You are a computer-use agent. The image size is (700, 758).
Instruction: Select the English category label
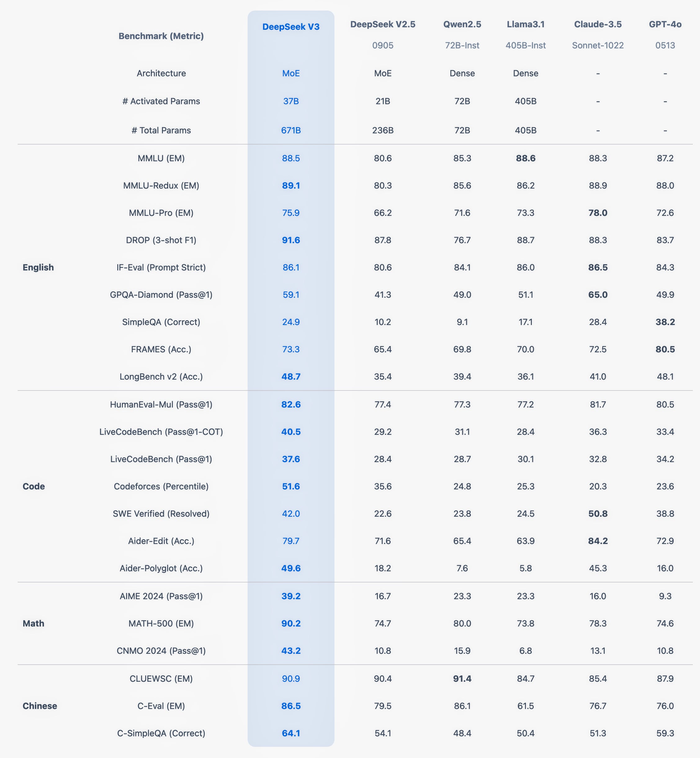click(38, 267)
